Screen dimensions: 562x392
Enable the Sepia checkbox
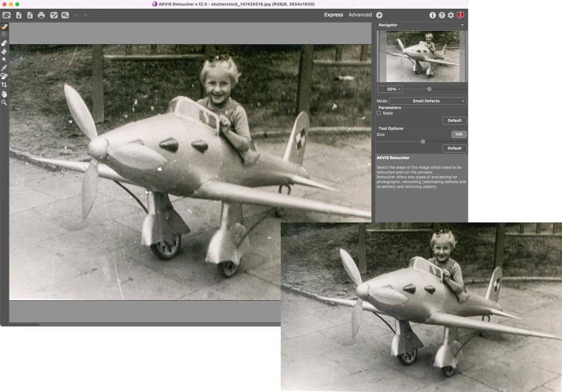379,113
